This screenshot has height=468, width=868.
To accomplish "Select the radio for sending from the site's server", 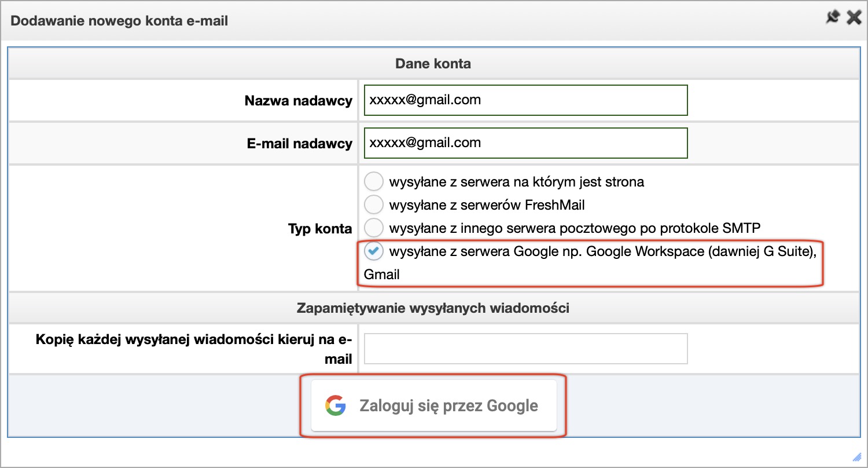I will coord(373,182).
